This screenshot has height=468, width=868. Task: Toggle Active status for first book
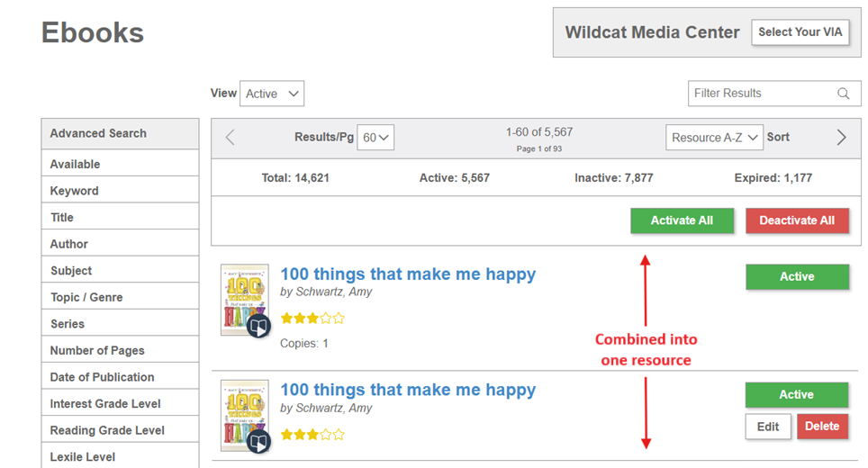pyautogui.click(x=797, y=276)
